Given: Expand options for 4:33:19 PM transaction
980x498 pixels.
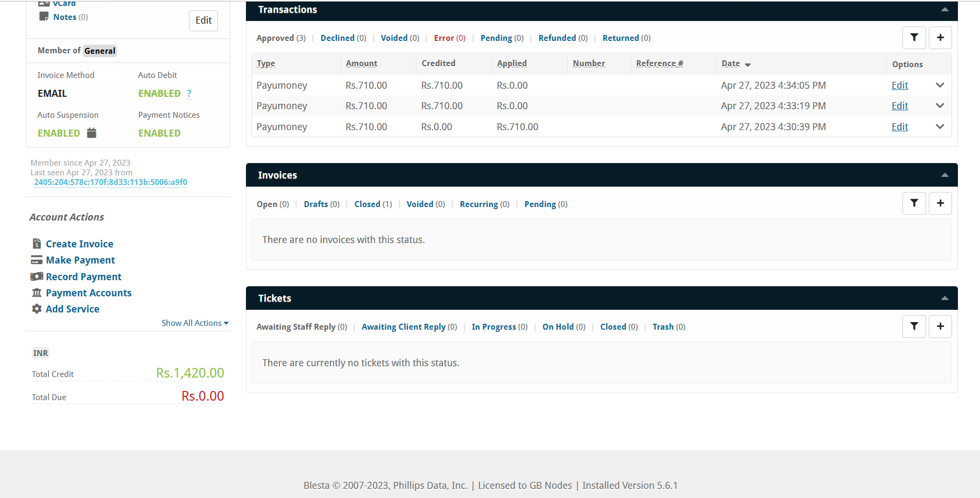Looking at the screenshot, I should pos(940,105).
